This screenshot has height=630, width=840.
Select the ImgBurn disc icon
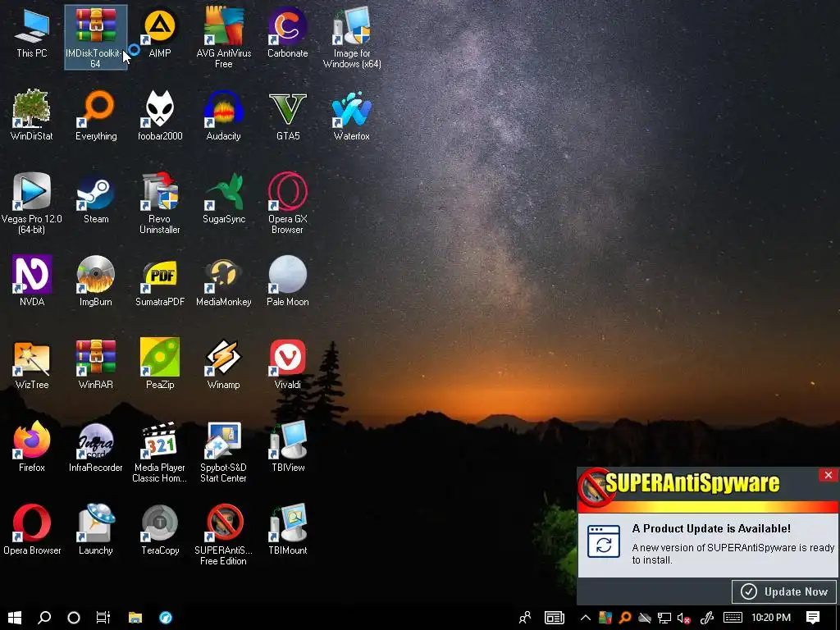[96, 282]
